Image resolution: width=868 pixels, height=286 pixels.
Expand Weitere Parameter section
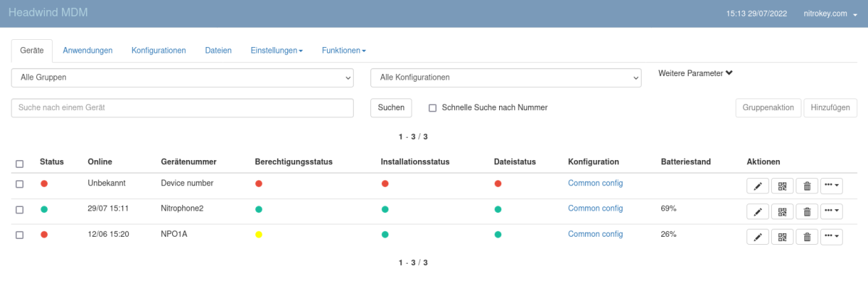point(696,73)
